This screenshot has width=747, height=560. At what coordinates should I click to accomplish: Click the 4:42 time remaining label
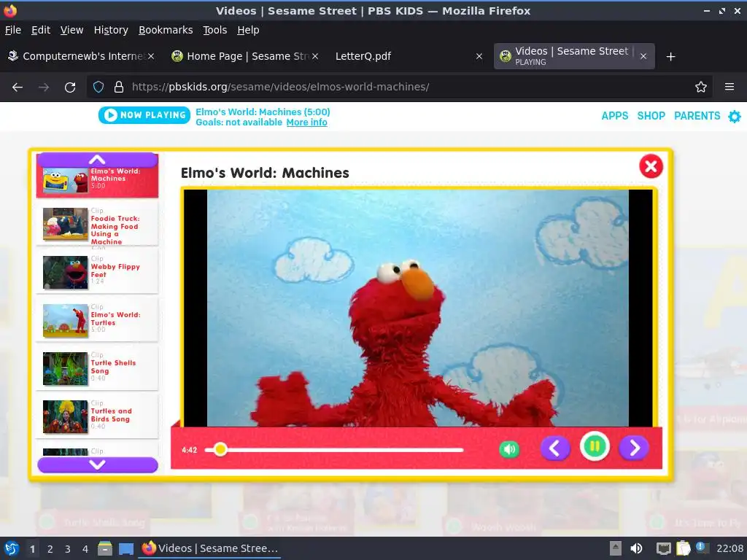click(x=189, y=450)
